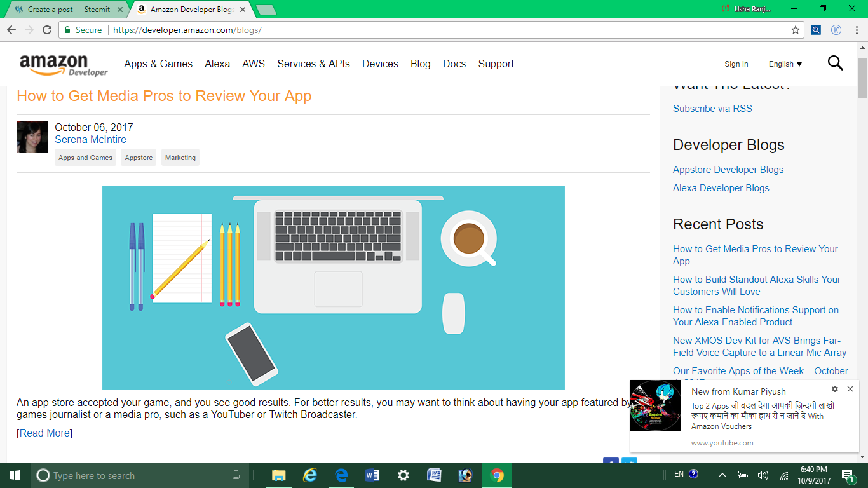868x488 pixels.
Task: Switch to the Create a post Steemit tab
Action: (69, 10)
